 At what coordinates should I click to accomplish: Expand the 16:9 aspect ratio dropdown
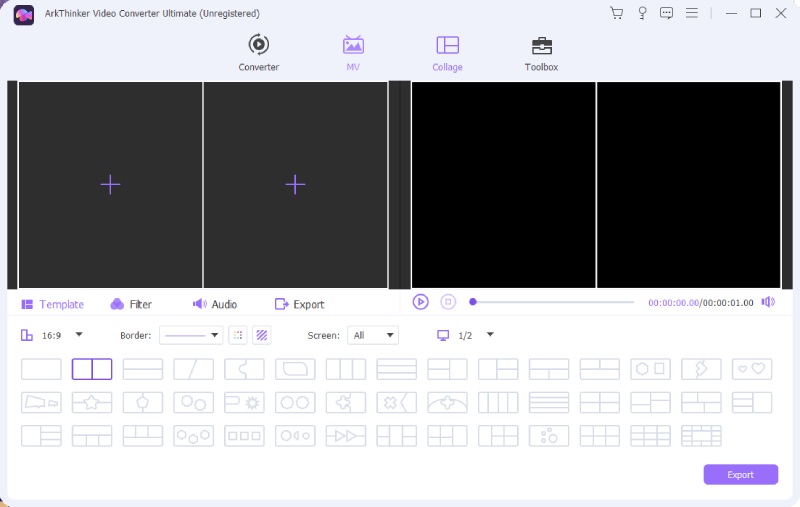[x=79, y=335]
